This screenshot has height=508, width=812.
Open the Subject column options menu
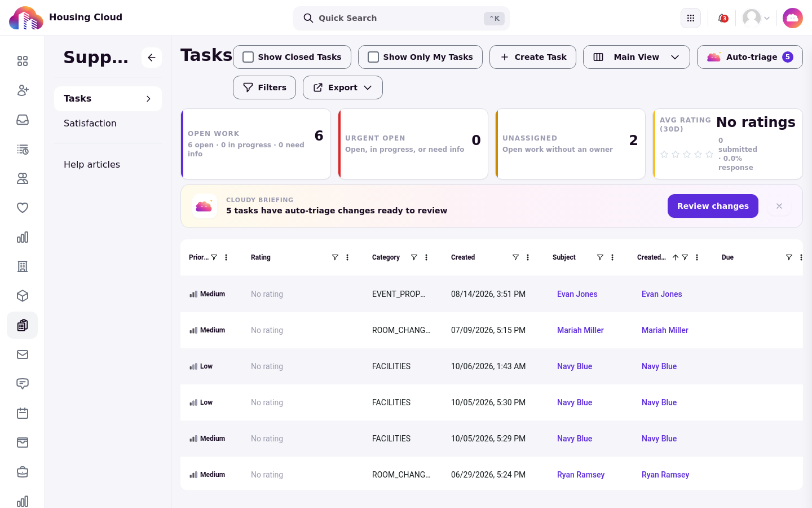[612, 257]
